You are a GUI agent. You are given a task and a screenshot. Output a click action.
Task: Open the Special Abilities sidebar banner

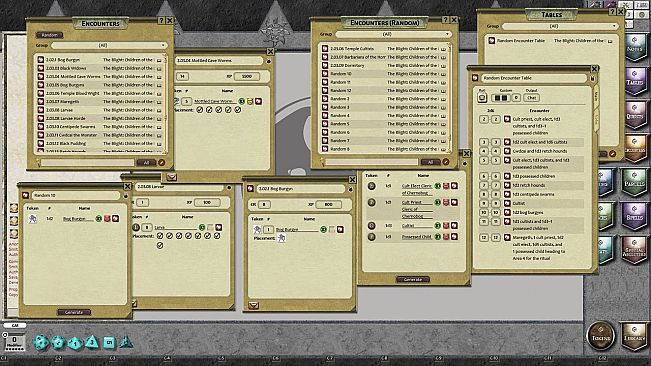[x=634, y=249]
